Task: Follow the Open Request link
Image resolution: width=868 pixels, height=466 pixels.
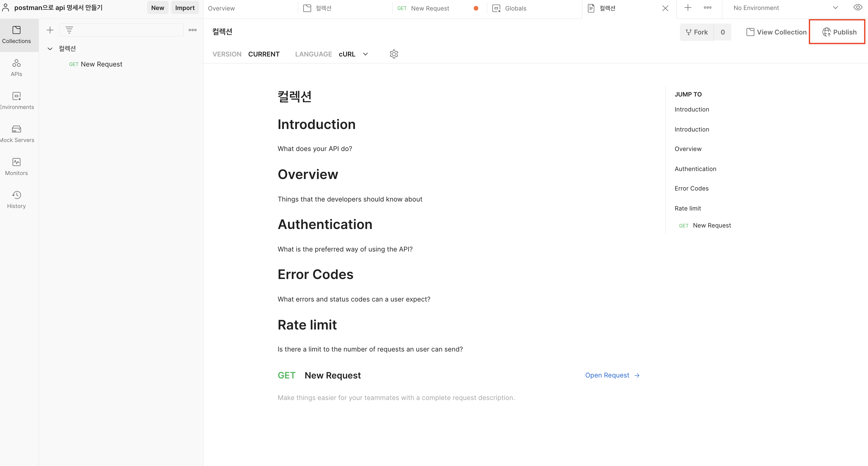Action: tap(607, 375)
